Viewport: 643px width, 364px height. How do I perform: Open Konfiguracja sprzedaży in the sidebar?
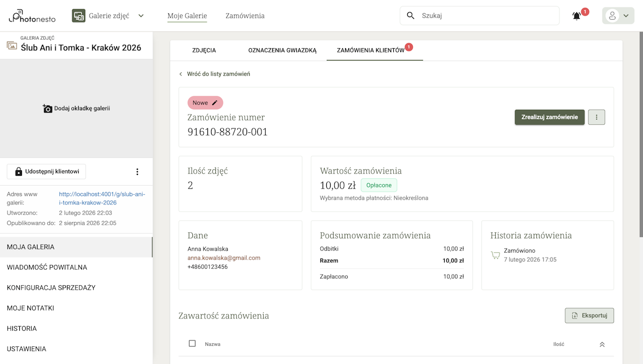point(51,287)
